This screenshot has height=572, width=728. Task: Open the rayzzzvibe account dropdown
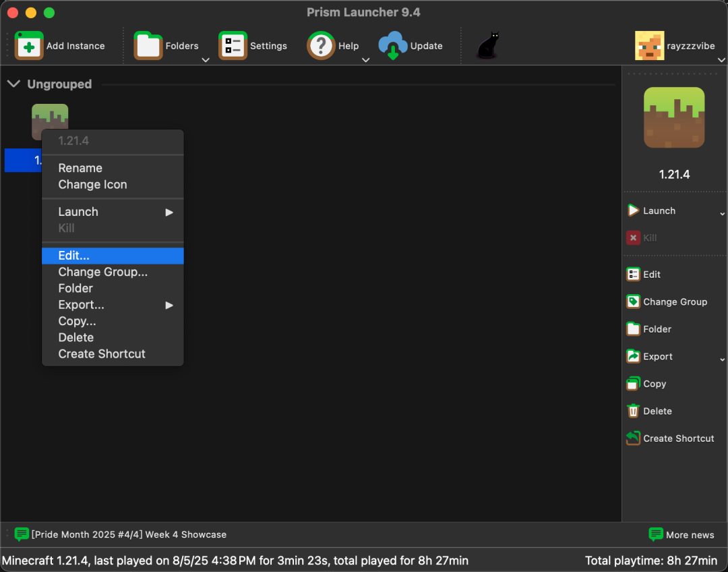coord(721,60)
